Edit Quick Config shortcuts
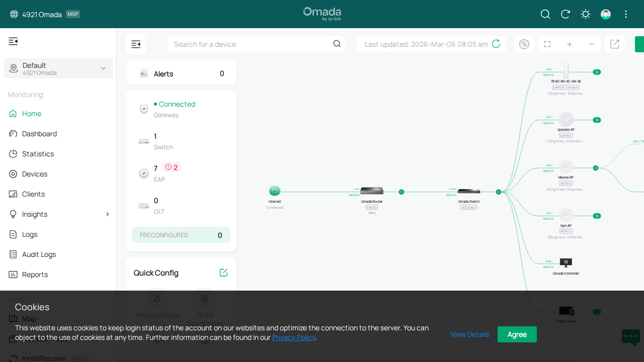This screenshot has height=362, width=644. 223,273
